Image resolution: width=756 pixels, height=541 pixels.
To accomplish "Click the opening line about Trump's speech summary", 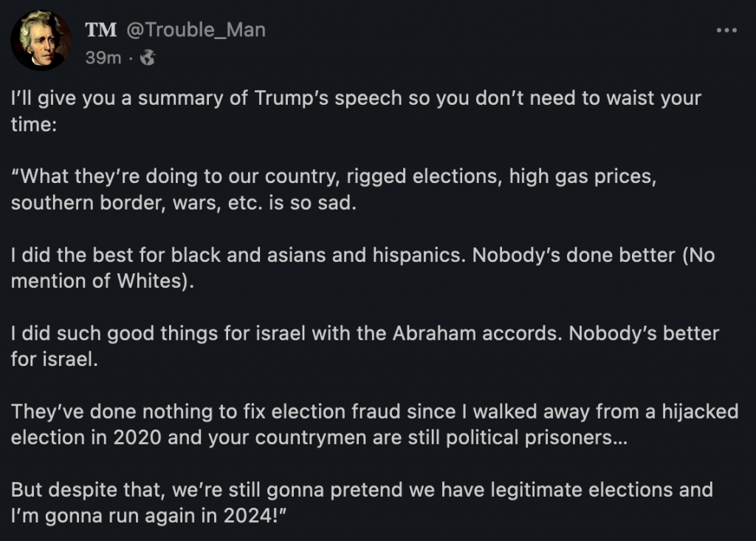I will 355,98.
